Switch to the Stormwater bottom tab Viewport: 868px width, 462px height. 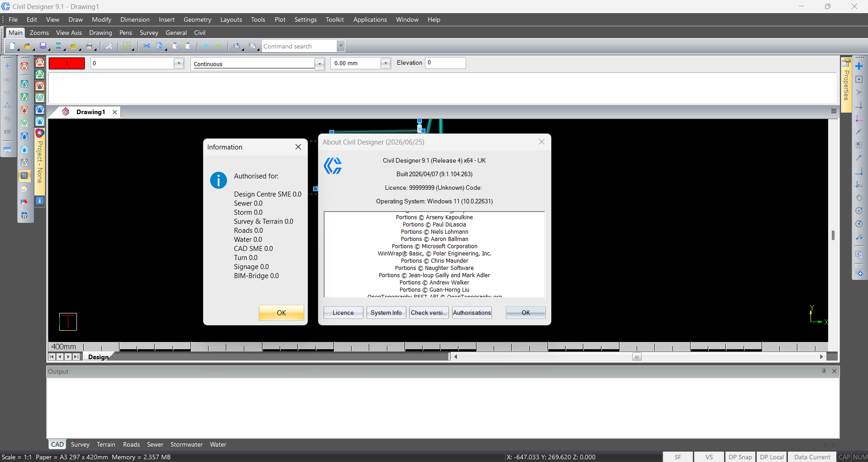[x=186, y=444]
